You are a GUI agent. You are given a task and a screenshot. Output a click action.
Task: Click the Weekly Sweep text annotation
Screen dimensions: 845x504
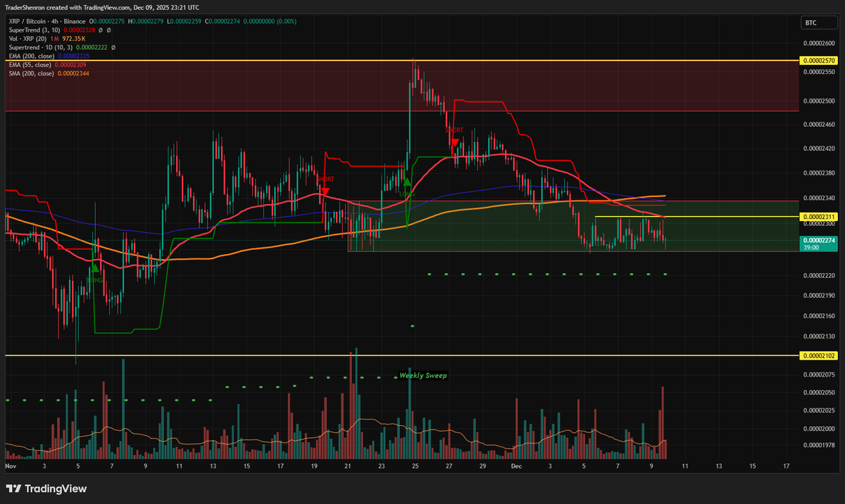point(423,375)
